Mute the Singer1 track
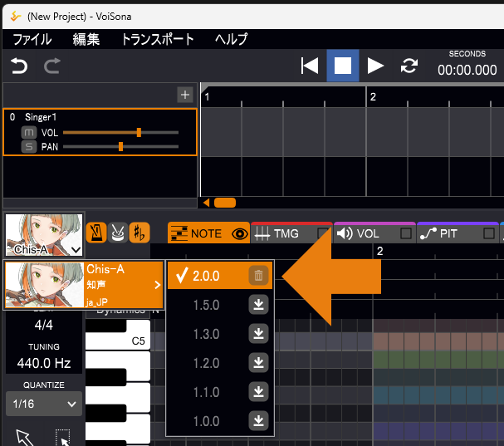This screenshot has height=446, width=504. pyautogui.click(x=29, y=132)
